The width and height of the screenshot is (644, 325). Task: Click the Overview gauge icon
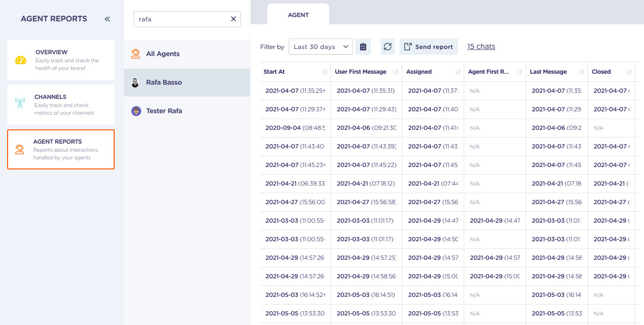pyautogui.click(x=20, y=60)
